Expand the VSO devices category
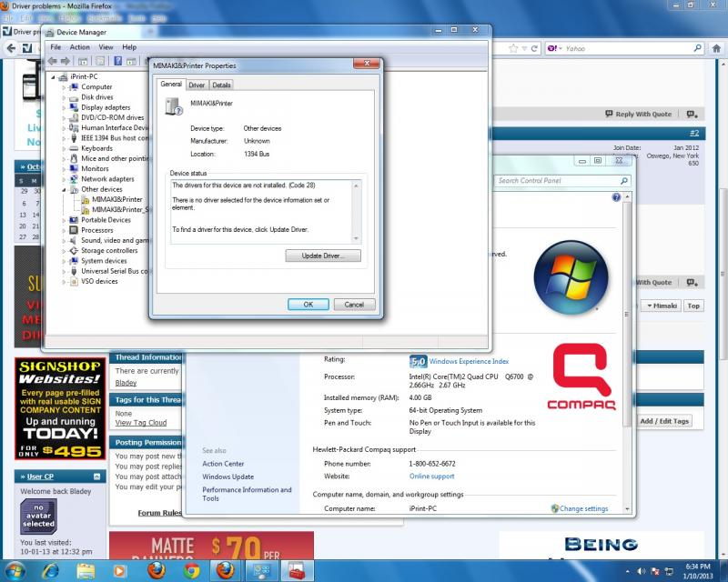This screenshot has height=582, width=728. point(64,281)
